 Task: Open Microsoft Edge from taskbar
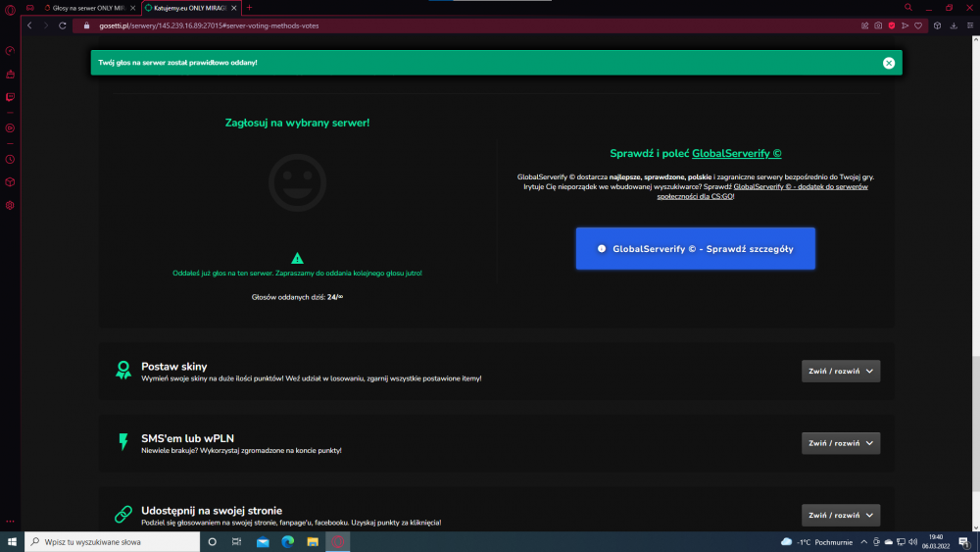287,542
